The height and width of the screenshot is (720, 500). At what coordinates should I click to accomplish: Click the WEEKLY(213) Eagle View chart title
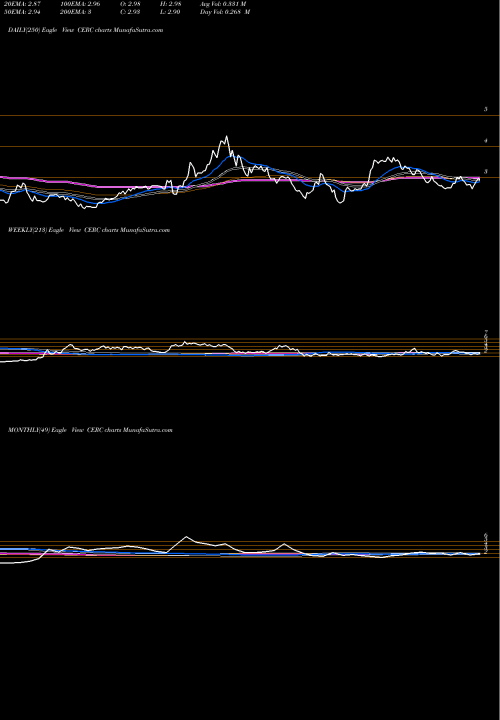pyautogui.click(x=89, y=230)
